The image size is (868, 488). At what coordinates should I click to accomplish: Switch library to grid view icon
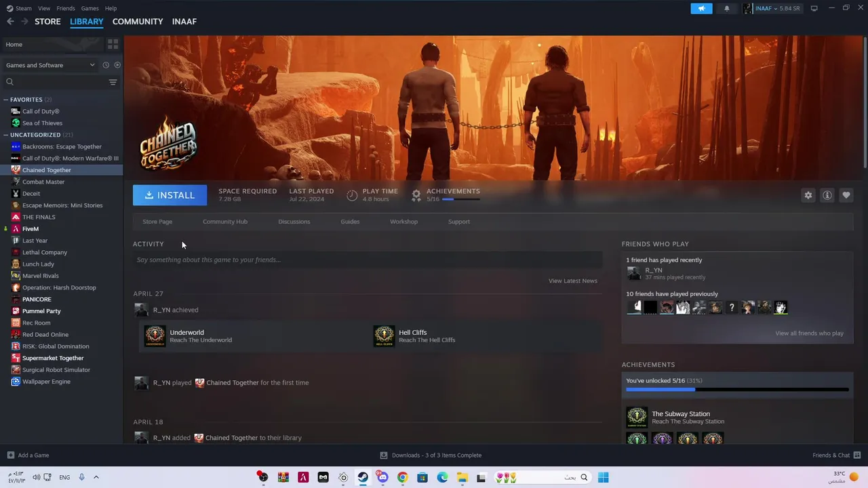(113, 44)
